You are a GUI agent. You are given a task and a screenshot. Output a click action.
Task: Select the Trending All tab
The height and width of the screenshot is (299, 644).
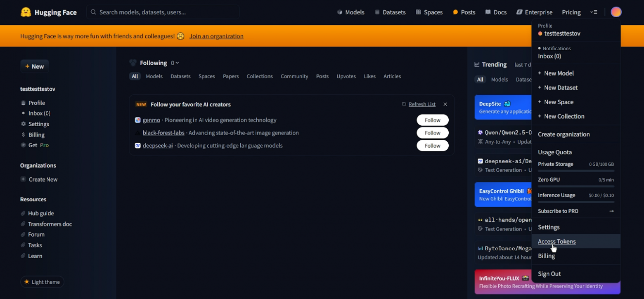click(x=480, y=80)
